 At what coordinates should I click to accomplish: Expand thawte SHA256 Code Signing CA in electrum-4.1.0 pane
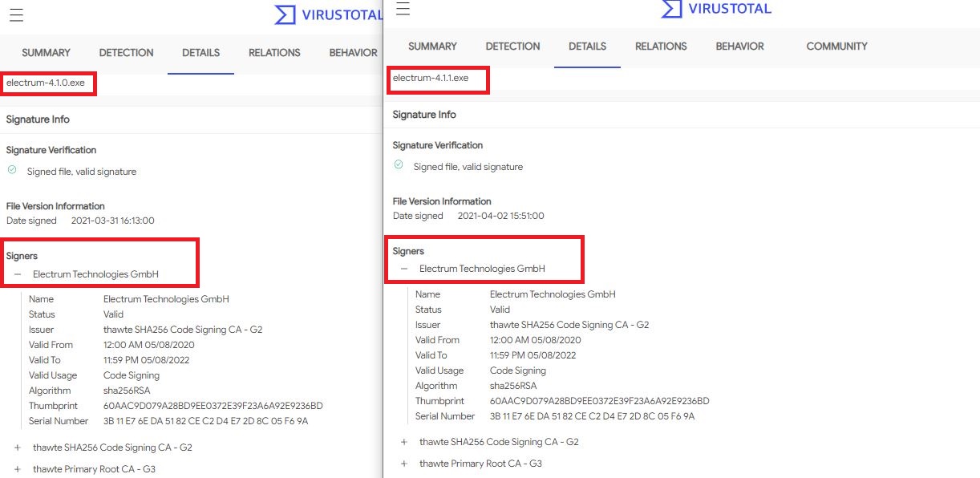coord(18,448)
